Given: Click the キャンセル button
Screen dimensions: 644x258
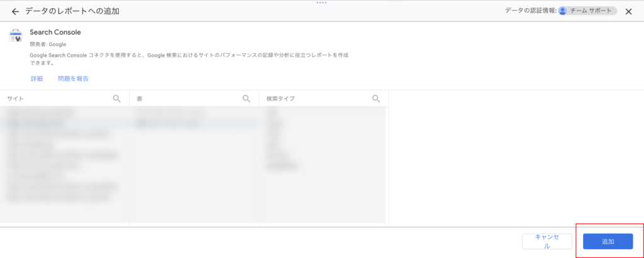Looking at the screenshot, I should click(x=547, y=242).
